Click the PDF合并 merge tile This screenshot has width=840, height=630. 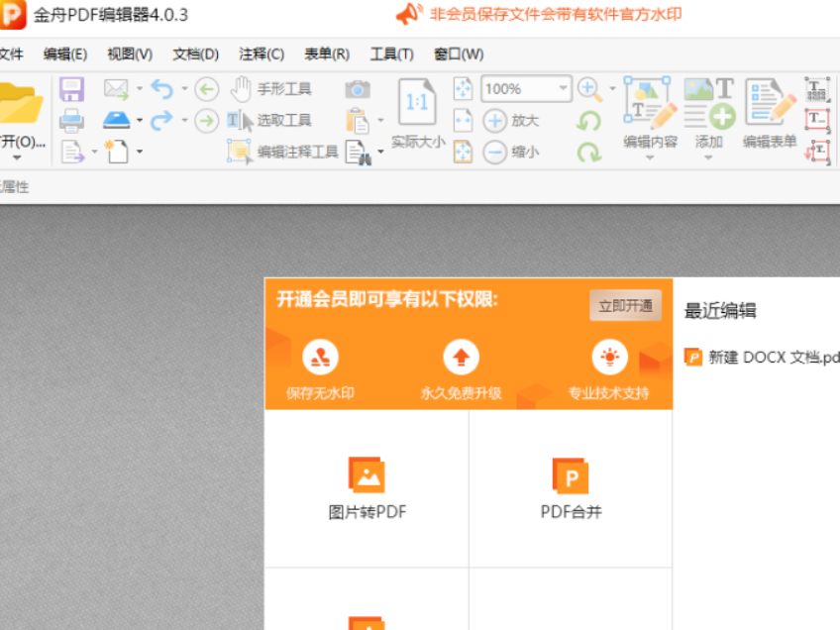pyautogui.click(x=572, y=488)
